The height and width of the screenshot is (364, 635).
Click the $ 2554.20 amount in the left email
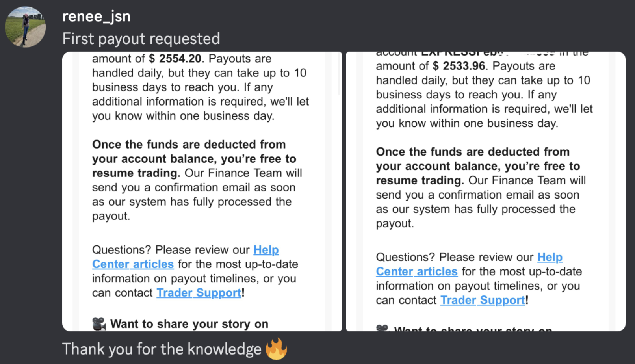[x=175, y=58]
